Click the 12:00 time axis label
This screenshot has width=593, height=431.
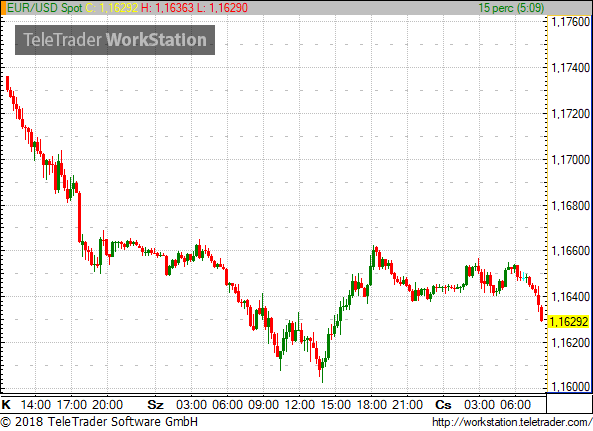[x=300, y=405]
